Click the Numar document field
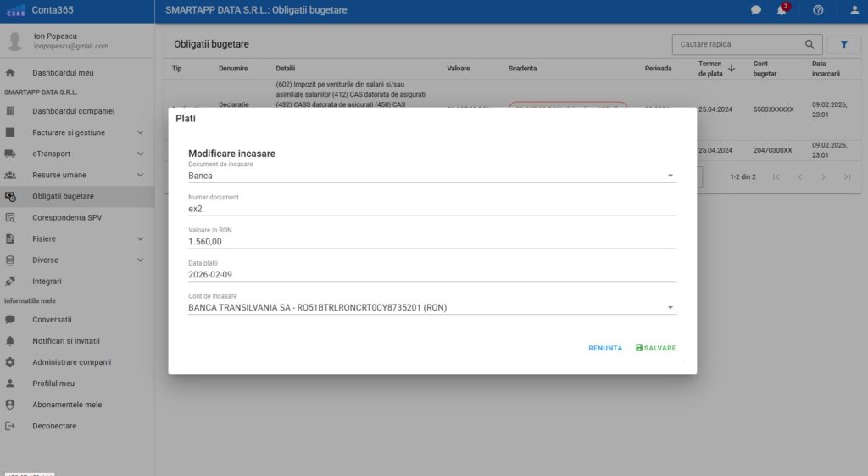Image resolution: width=868 pixels, height=476 pixels. [431, 209]
